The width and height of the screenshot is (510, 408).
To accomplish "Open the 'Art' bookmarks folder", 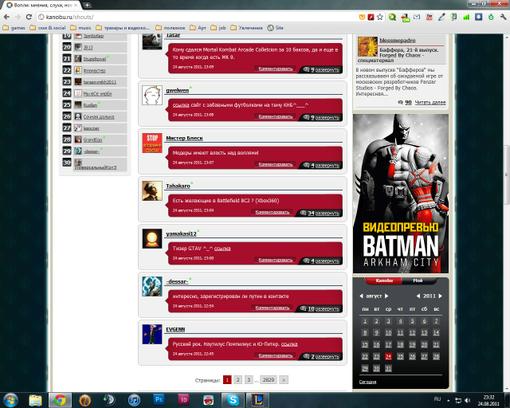I will click(x=198, y=28).
